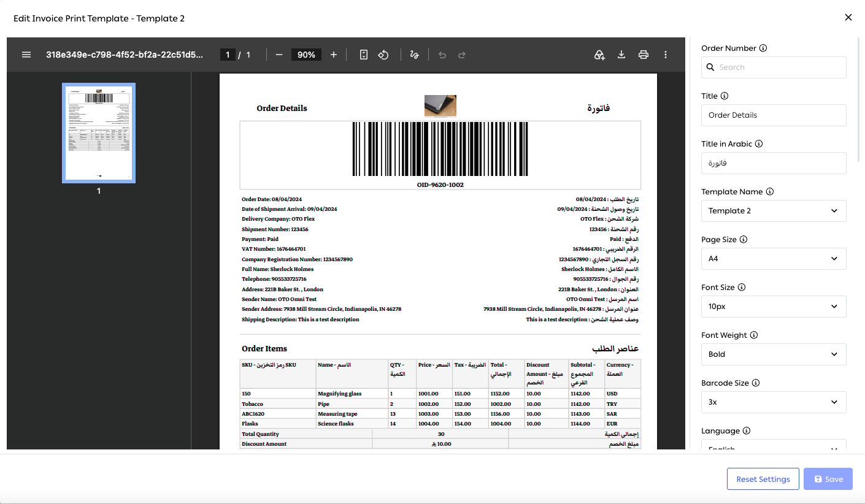Rotate the PDF page counterclockwise
The image size is (865, 504).
[383, 55]
